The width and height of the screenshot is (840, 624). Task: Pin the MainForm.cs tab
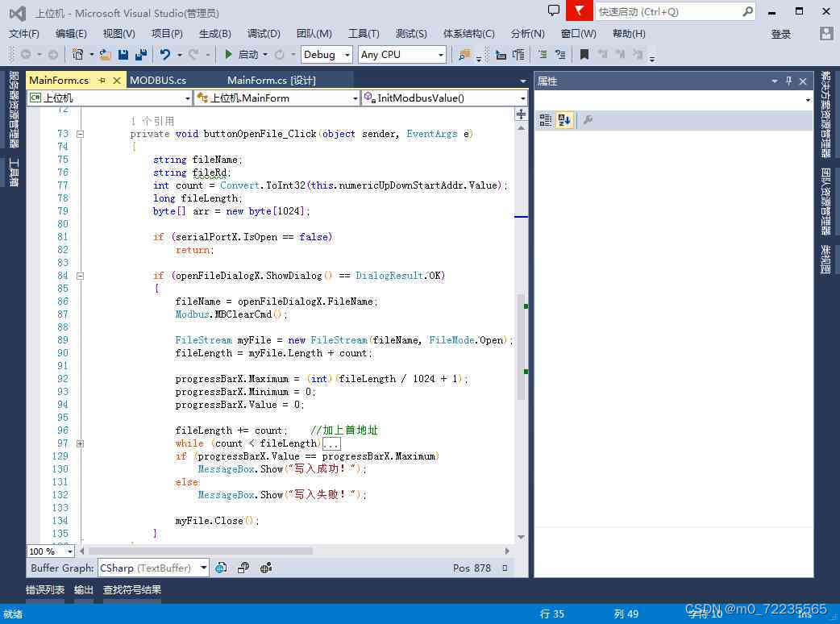point(102,81)
